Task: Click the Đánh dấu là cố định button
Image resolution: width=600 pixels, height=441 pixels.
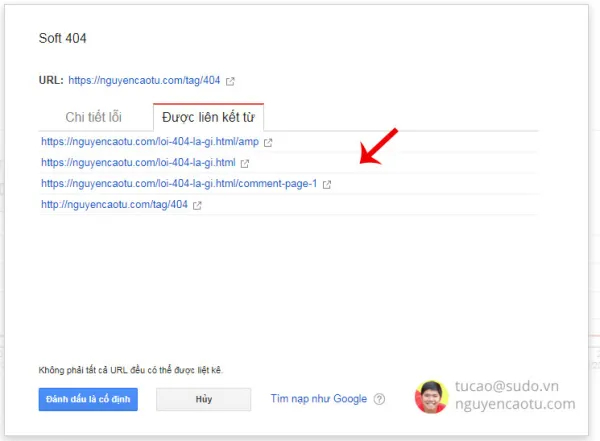Action: [88, 399]
